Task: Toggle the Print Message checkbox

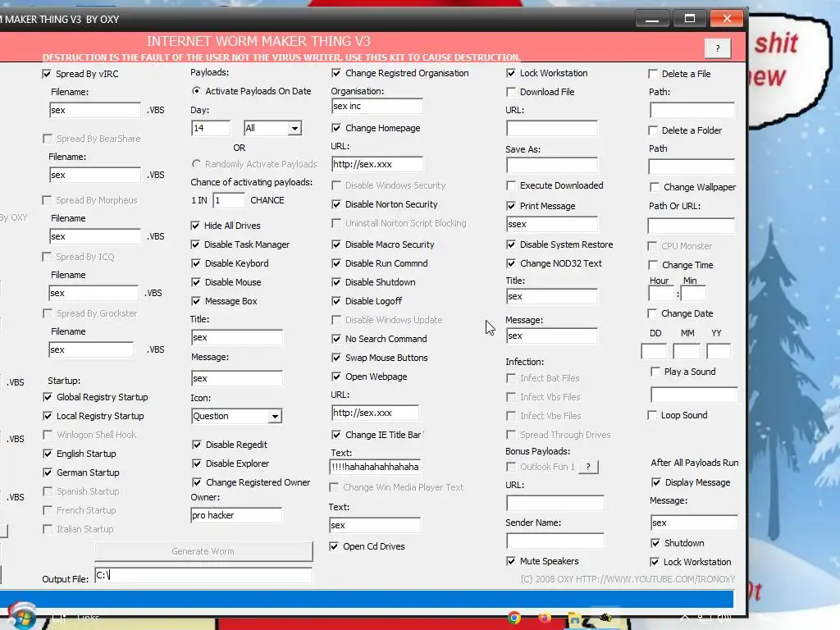Action: 511,206
